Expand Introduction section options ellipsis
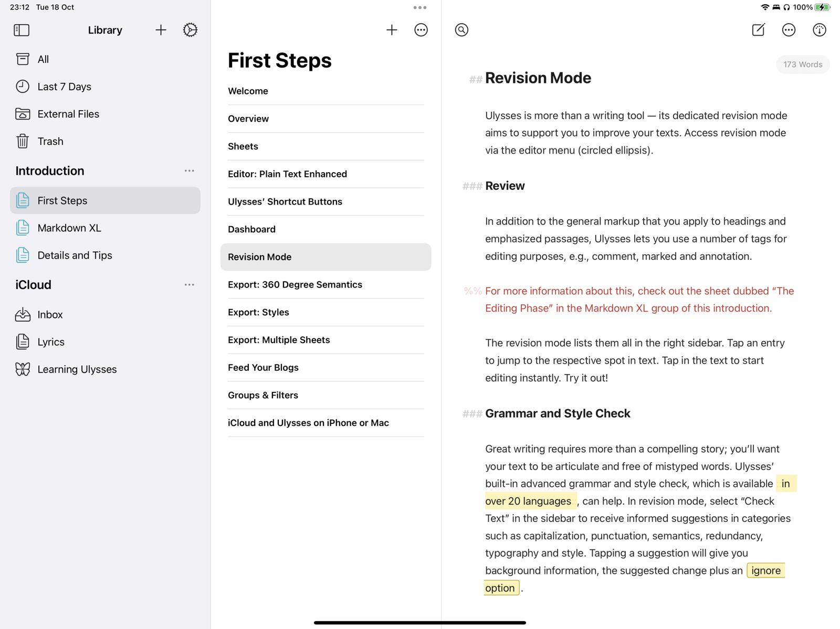Screen dimensions: 840x629 tap(190, 171)
